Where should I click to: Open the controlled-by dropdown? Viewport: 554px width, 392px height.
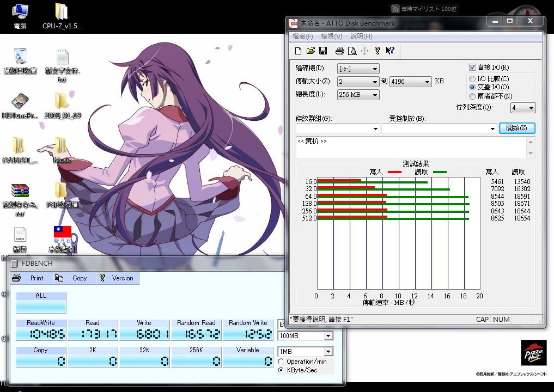[x=439, y=128]
